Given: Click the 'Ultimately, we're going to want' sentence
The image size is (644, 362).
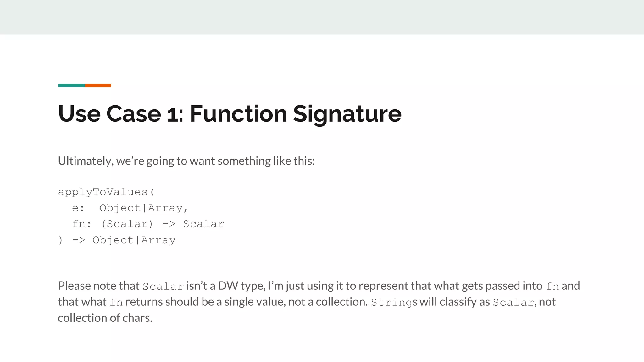Looking at the screenshot, I should 186,161.
